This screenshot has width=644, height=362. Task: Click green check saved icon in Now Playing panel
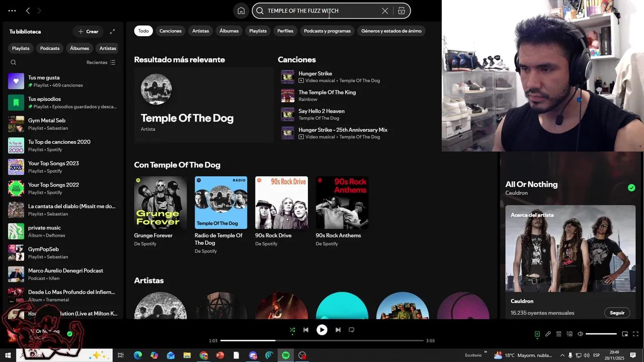pyautogui.click(x=631, y=188)
